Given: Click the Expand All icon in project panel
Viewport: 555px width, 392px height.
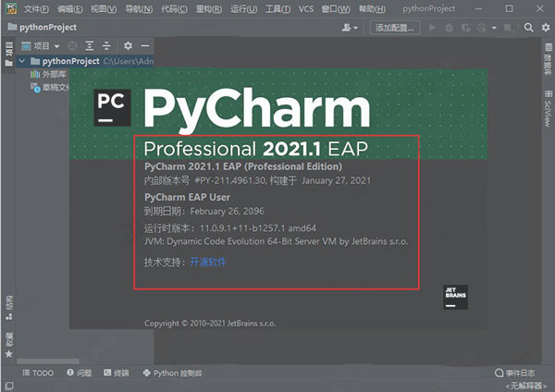Looking at the screenshot, I should (90, 45).
